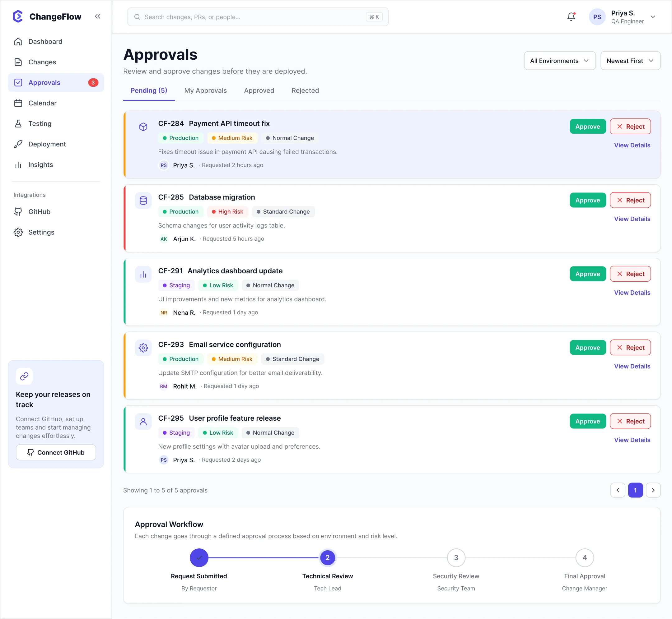The image size is (672, 619).
Task: Open the GitHub integration icon
Action: coord(18,212)
